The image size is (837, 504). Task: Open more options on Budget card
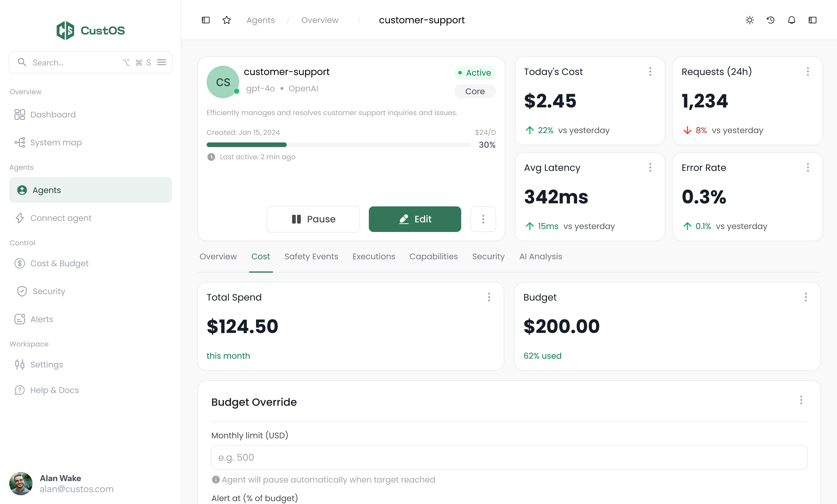pyautogui.click(x=806, y=297)
